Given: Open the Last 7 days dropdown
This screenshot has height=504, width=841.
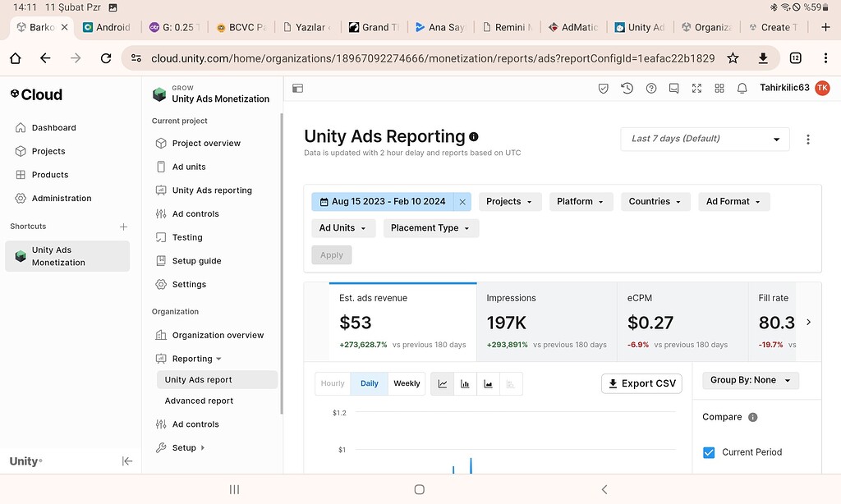Looking at the screenshot, I should 705,140.
